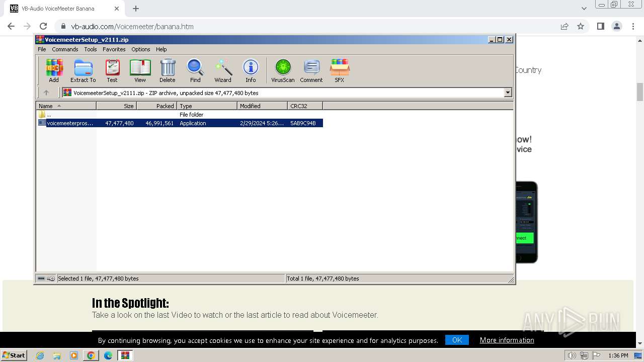Click the Find icon in toolbar
Screen dimensions: 644x362
click(x=195, y=70)
